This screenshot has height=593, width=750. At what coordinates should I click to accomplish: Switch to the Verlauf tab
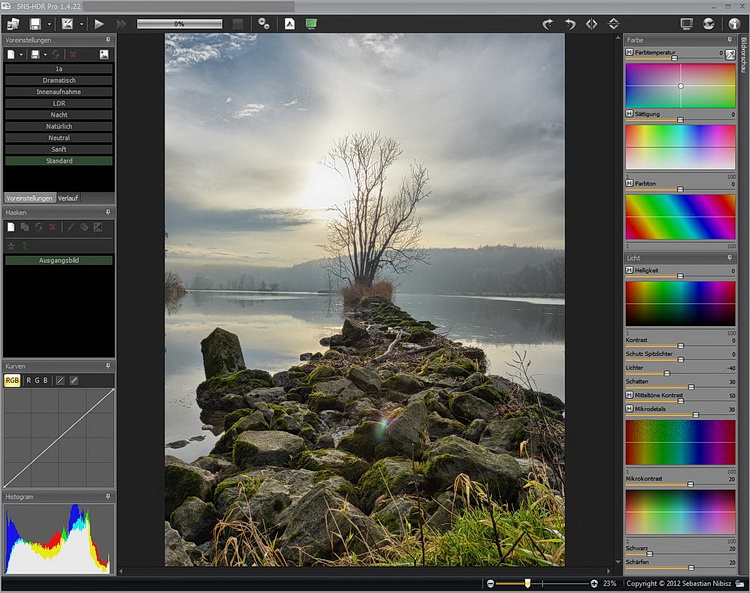click(x=68, y=198)
